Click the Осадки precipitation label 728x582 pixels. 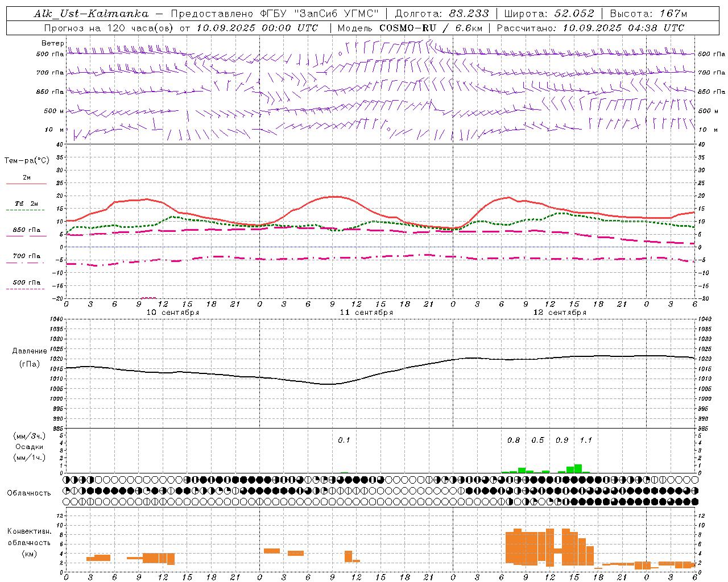29,447
